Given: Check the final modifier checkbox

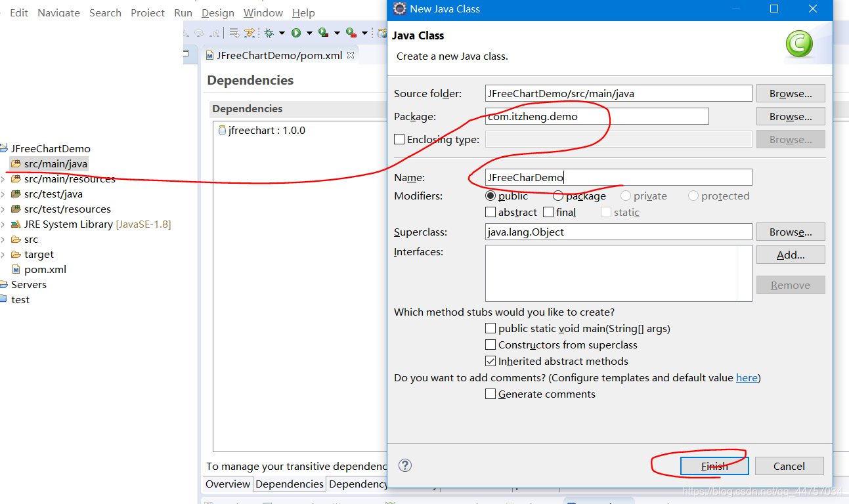Looking at the screenshot, I should click(x=548, y=212).
